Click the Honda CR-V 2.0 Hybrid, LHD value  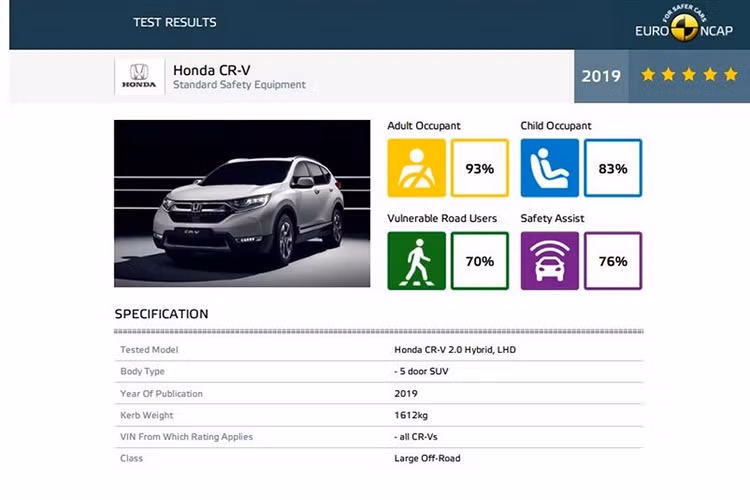[455, 350]
